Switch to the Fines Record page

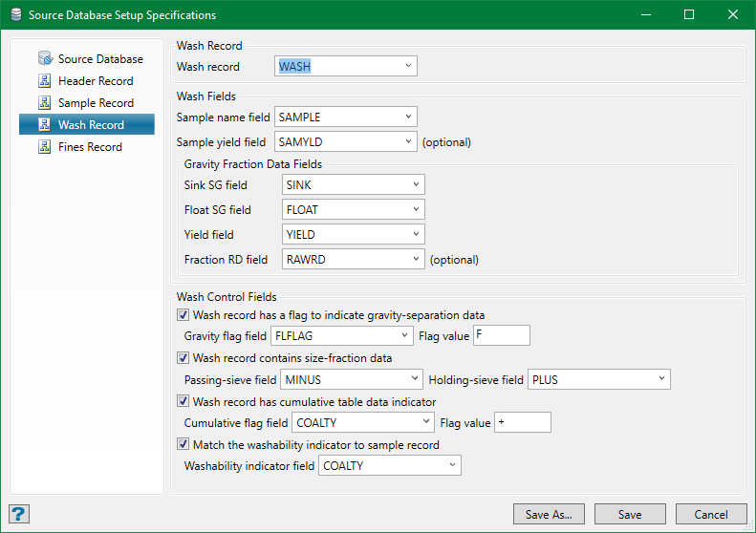tap(90, 147)
